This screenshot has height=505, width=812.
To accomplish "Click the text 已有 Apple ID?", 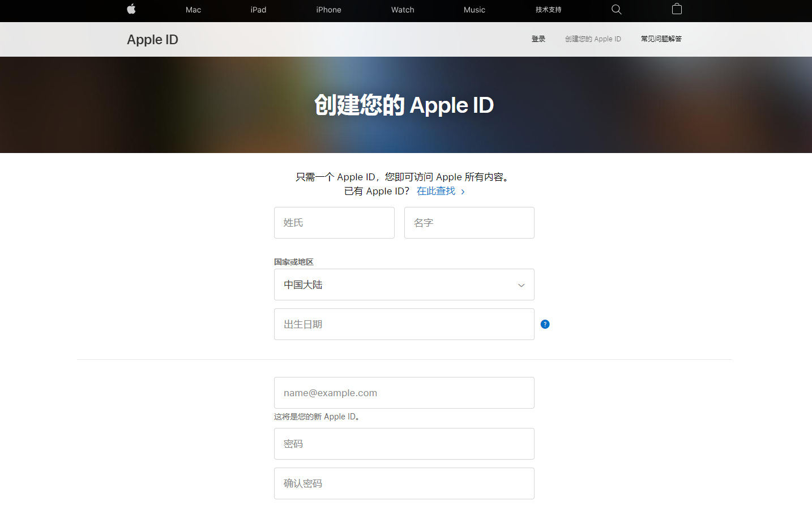I will pyautogui.click(x=377, y=191).
